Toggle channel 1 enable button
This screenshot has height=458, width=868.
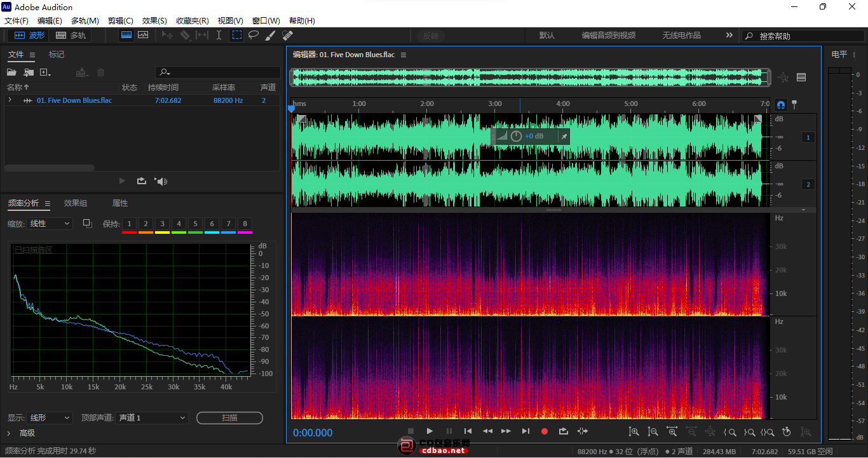click(808, 137)
